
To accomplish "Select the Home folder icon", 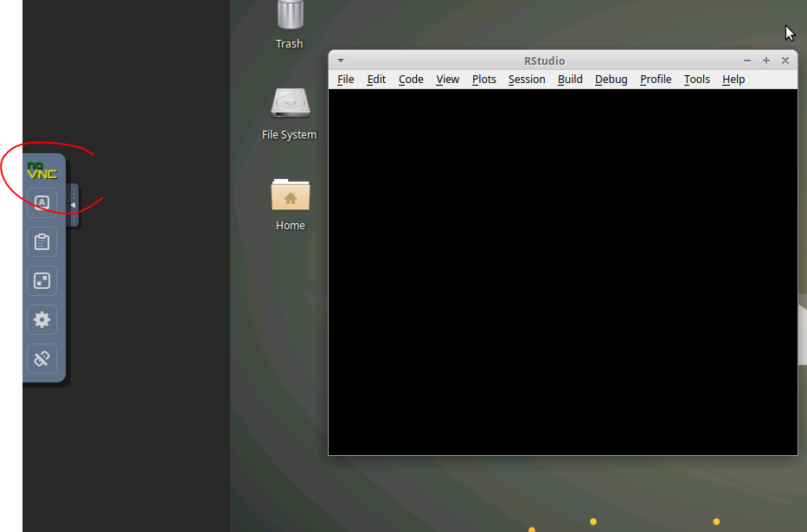I will click(291, 195).
